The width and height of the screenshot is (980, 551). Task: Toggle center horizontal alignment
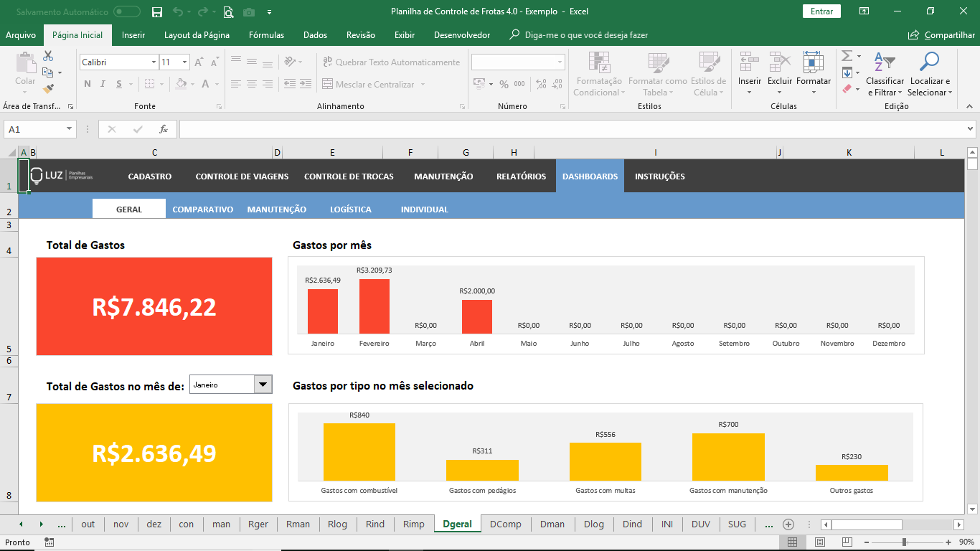pyautogui.click(x=252, y=84)
